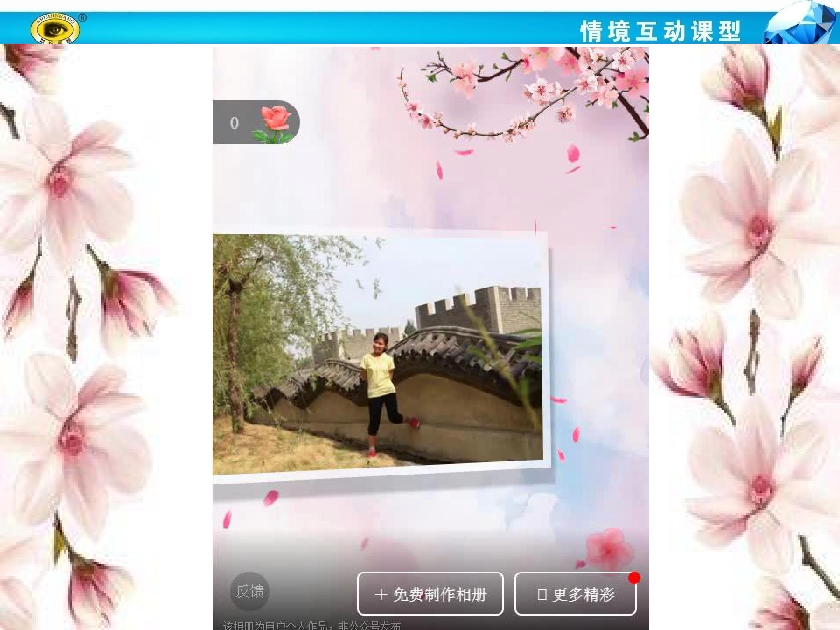The image size is (840, 630).
Task: Open the 更多精彩 button
Action: [x=575, y=594]
